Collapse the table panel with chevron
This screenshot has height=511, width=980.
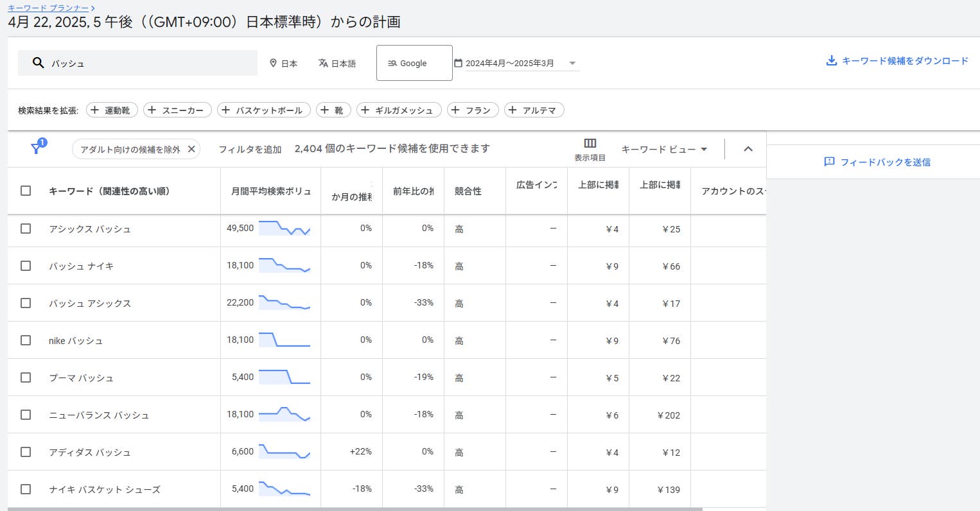pyautogui.click(x=748, y=149)
